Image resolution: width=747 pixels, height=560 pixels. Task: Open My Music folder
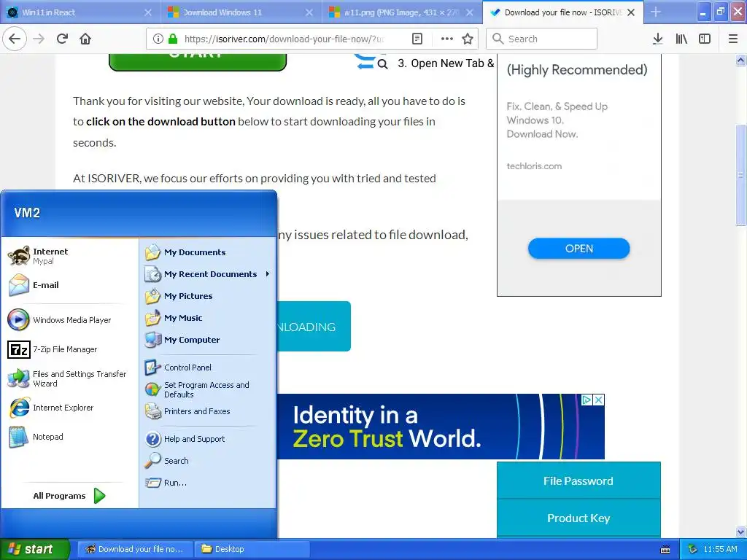point(208,318)
